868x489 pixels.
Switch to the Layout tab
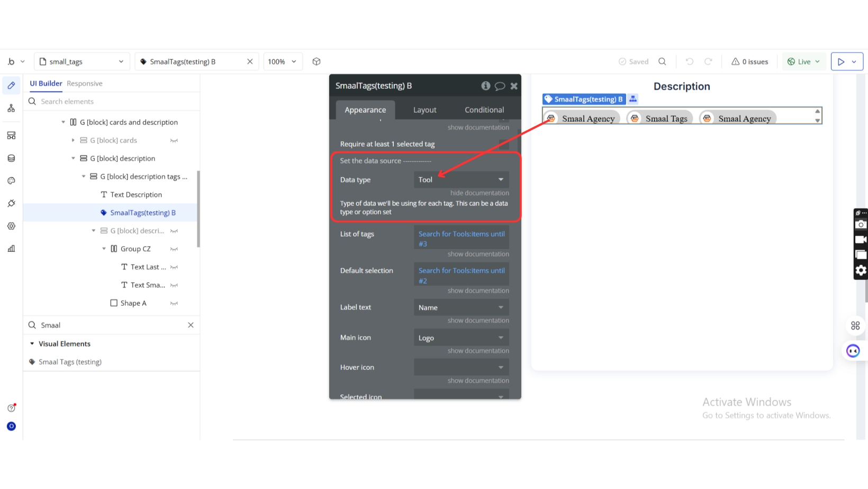click(x=424, y=110)
